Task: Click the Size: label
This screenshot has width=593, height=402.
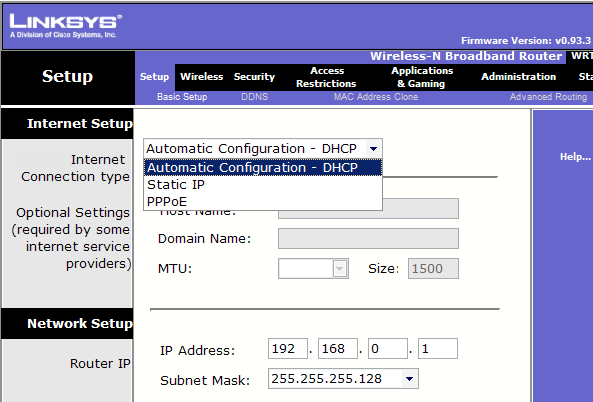Action: tap(383, 269)
